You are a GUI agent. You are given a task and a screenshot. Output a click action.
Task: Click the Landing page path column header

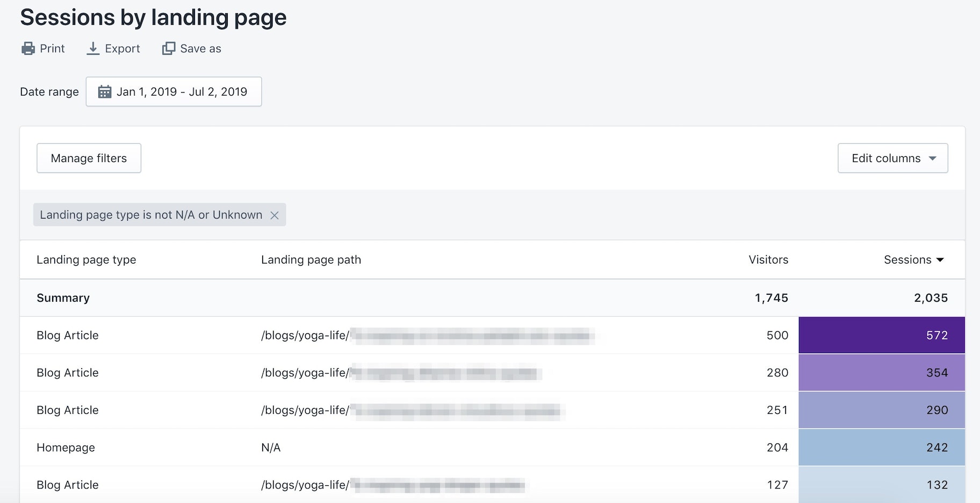click(x=311, y=260)
